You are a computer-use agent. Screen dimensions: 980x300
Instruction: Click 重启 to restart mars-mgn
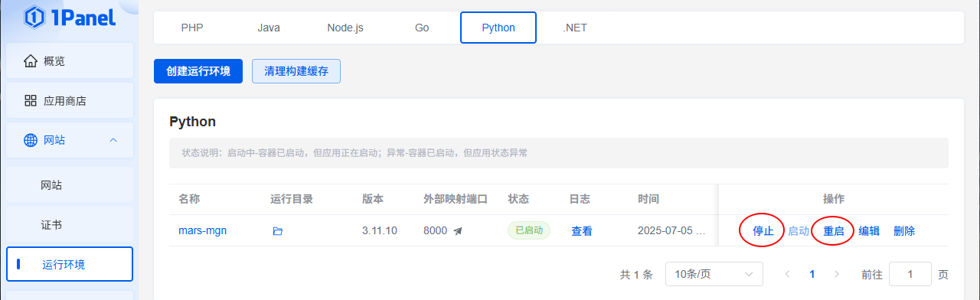834,230
